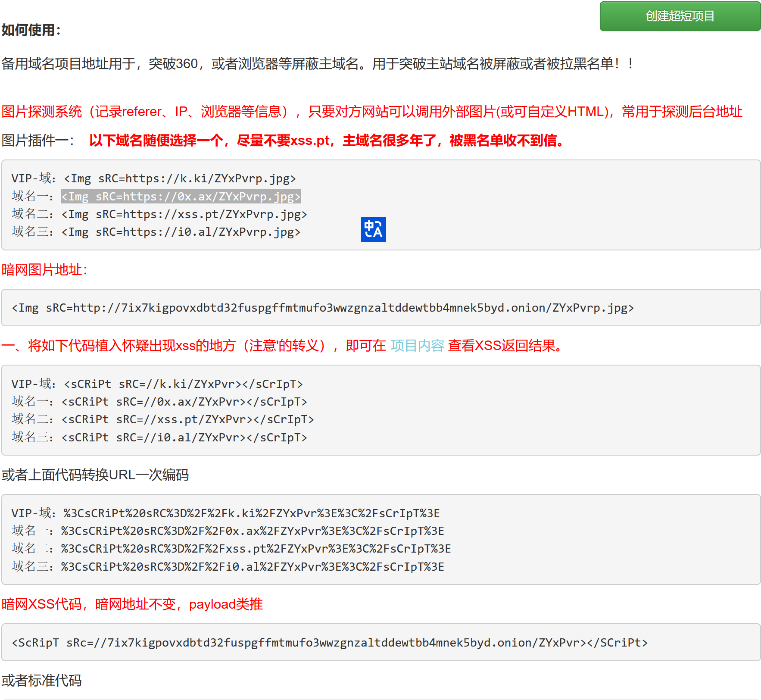The height and width of the screenshot is (700, 761).
Task: Select the highlighted 0x.ax image tag
Action: tap(181, 197)
